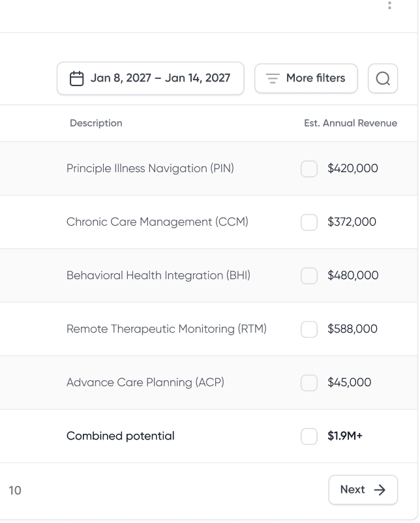This screenshot has width=420, height=523.
Task: Select the Principle Illness Navigation checkbox
Action: 309,169
